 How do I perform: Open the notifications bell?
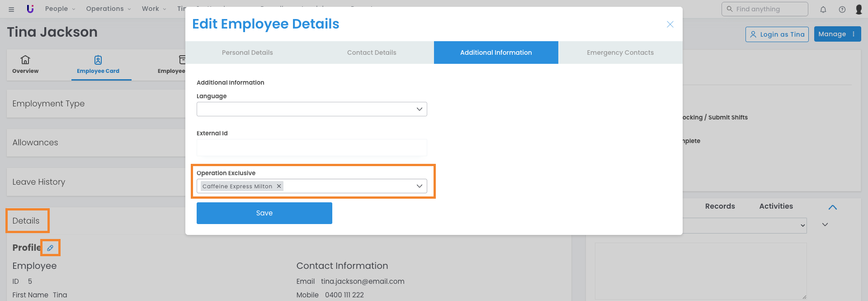823,10
